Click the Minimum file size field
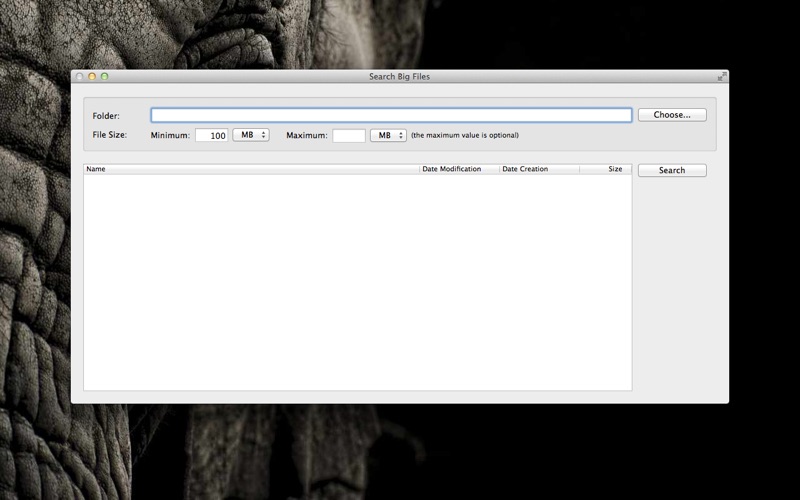 [212, 135]
